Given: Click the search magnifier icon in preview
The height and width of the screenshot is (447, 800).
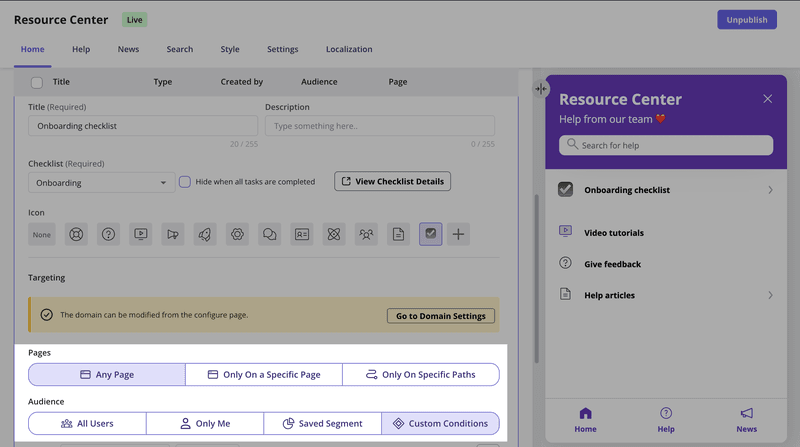Looking at the screenshot, I should (572, 144).
